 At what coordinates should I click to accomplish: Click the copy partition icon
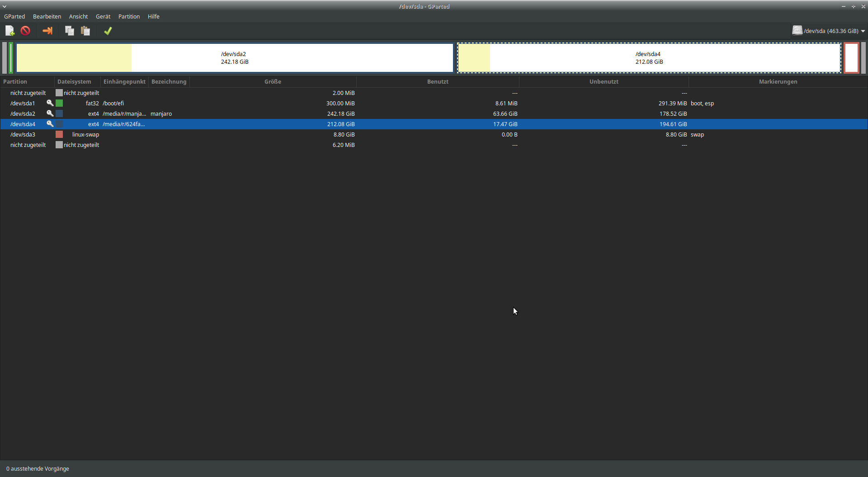tap(69, 31)
